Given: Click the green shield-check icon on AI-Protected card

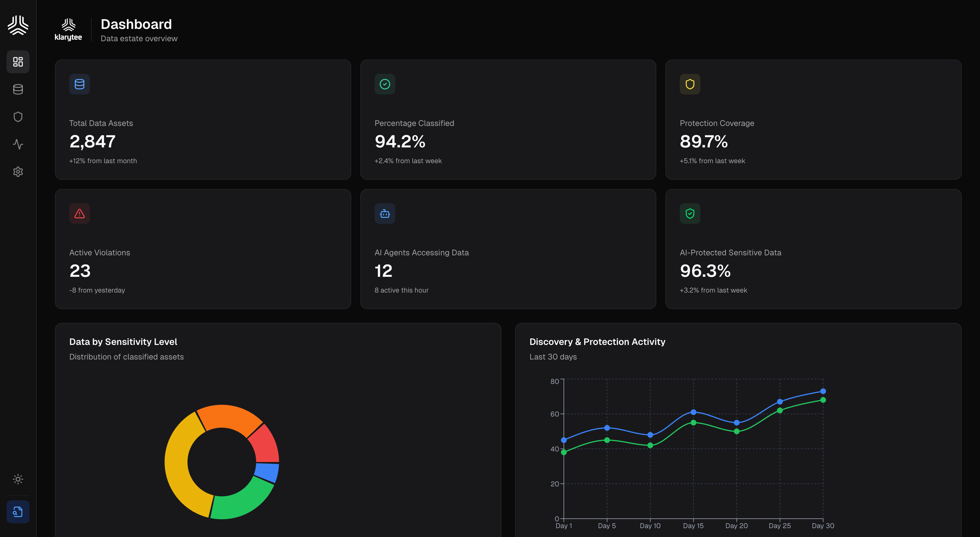Looking at the screenshot, I should (690, 214).
